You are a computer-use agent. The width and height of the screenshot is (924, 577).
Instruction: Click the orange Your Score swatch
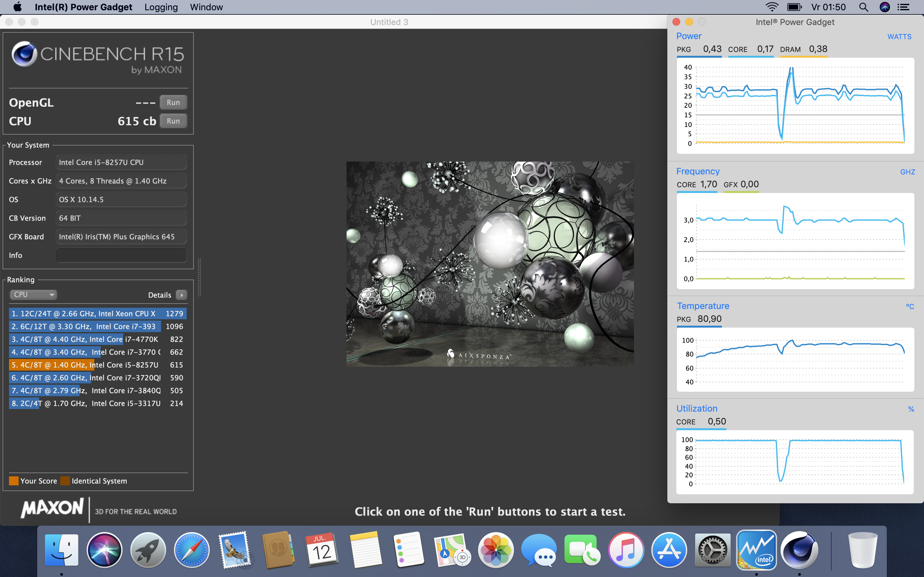pos(14,481)
